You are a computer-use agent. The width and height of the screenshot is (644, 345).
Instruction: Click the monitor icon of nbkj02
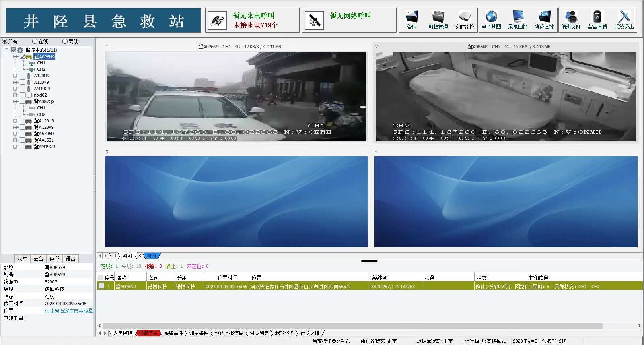tap(29, 95)
